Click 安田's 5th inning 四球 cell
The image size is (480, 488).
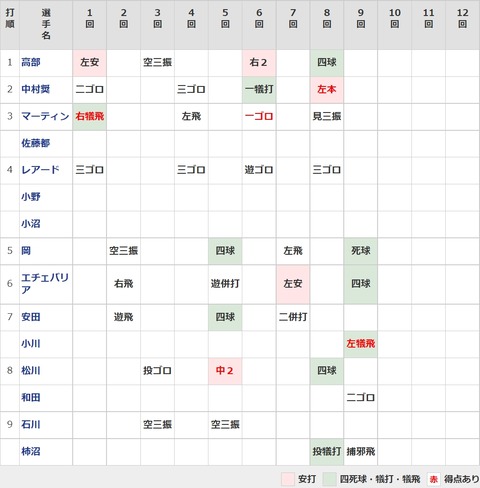click(x=225, y=317)
